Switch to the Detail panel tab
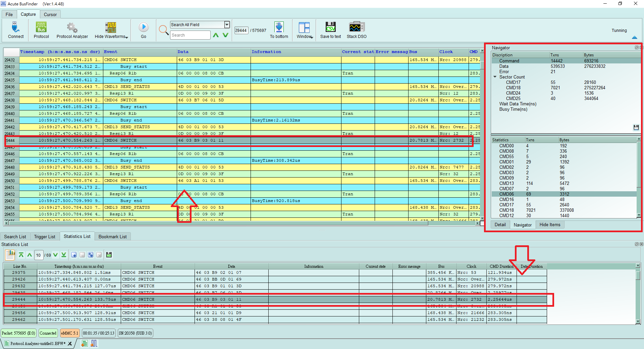 [x=500, y=225]
